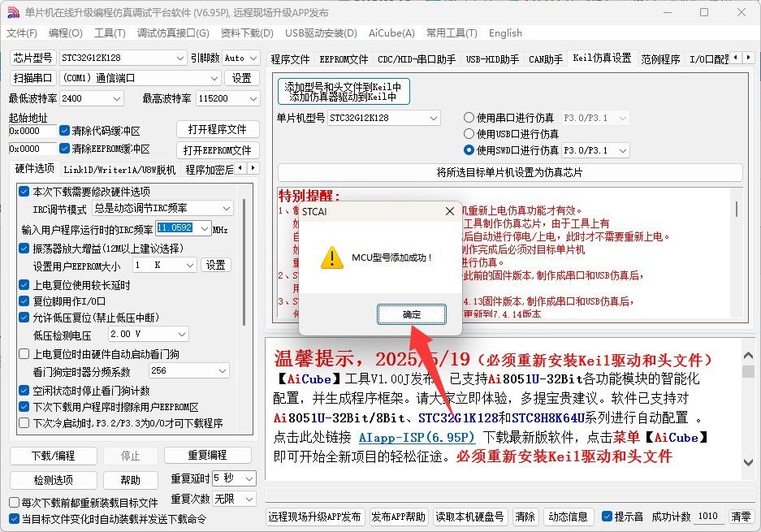Open the USB驱动安装(D) menu
Screen dimensions: 761x532
tap(321, 33)
